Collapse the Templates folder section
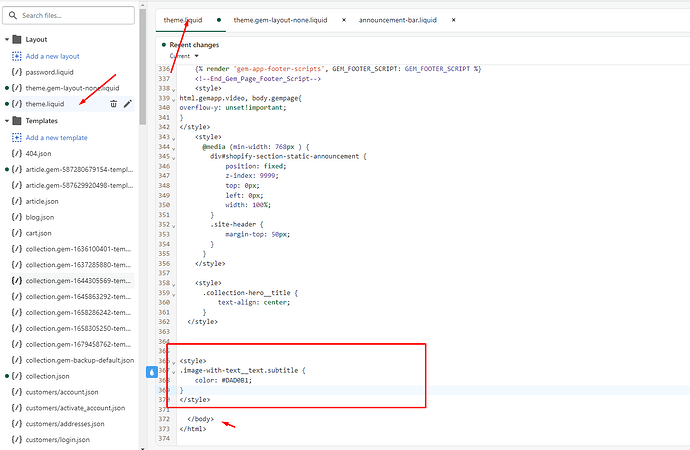The width and height of the screenshot is (690, 450). point(7,120)
